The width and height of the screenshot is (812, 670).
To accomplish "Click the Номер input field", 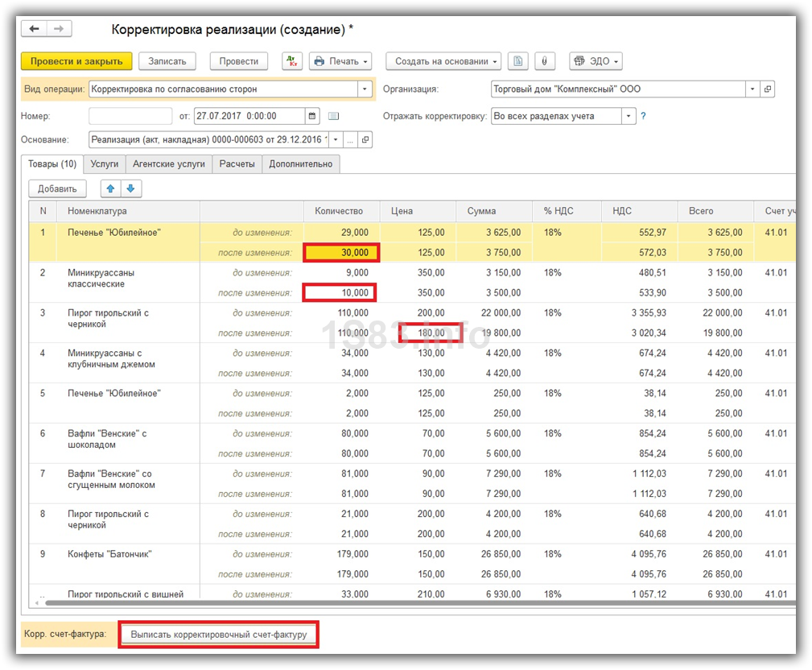I will point(130,116).
